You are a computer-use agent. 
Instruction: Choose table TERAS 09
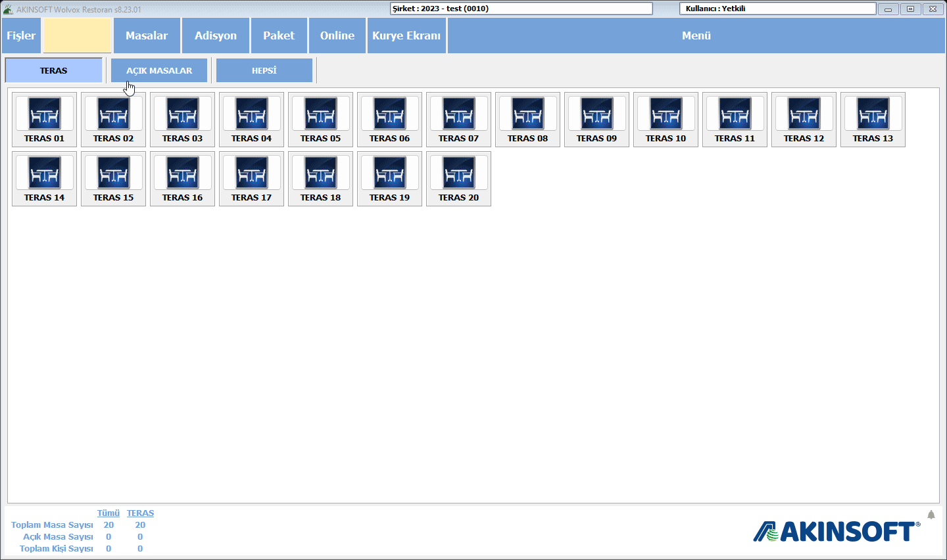click(x=596, y=120)
